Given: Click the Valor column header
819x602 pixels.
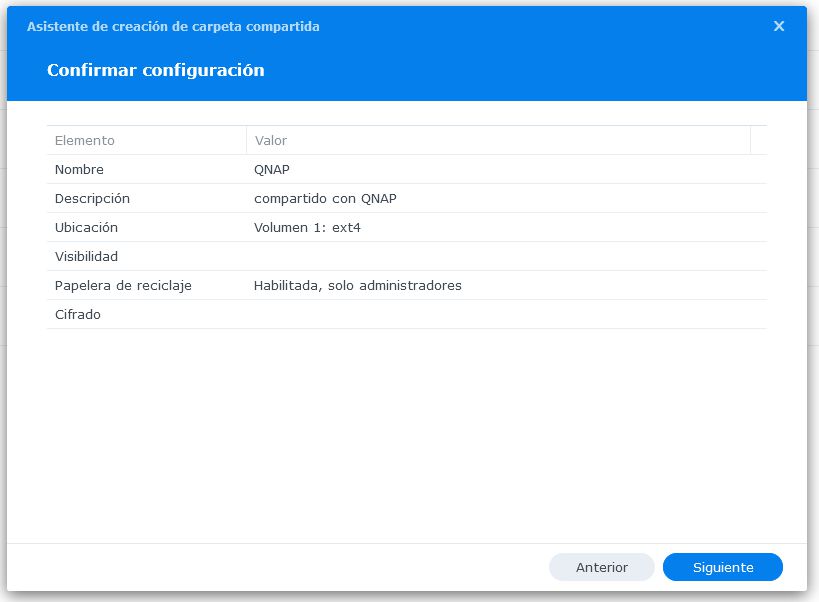Looking at the screenshot, I should click(x=271, y=141).
